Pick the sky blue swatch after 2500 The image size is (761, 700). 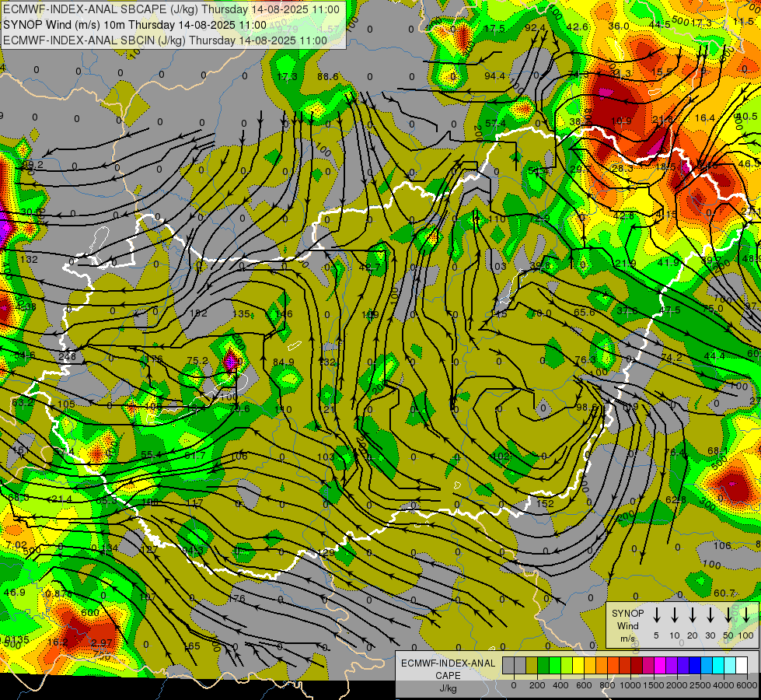coord(706,666)
